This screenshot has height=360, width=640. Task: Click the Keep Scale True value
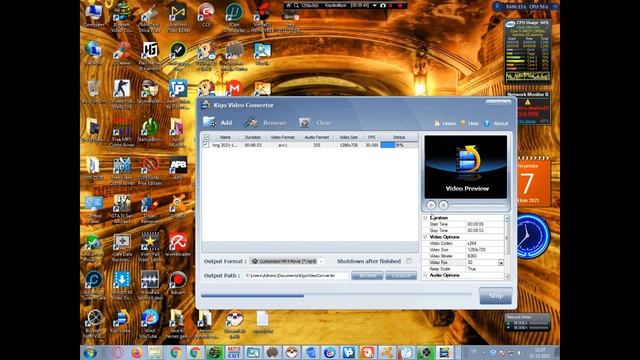[x=484, y=269]
